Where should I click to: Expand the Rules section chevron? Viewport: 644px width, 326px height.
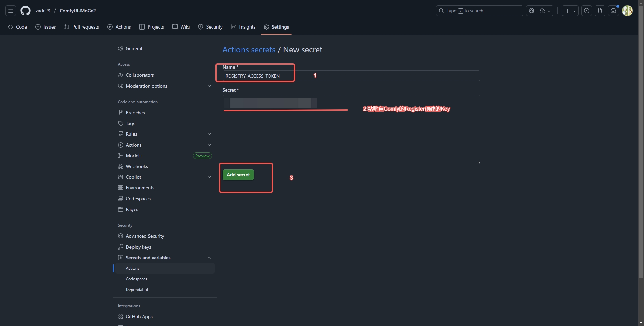click(209, 134)
